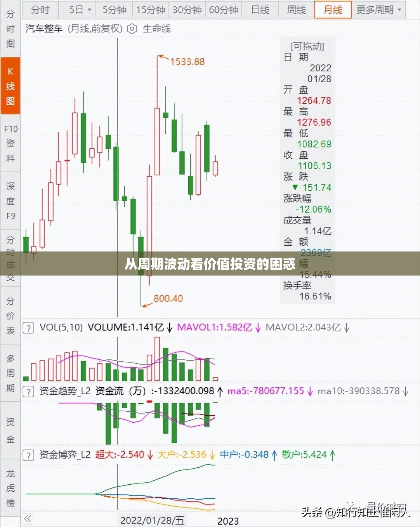Click the 800.40 low price label
Viewport: 420px width, 527px height.
pyautogui.click(x=168, y=298)
